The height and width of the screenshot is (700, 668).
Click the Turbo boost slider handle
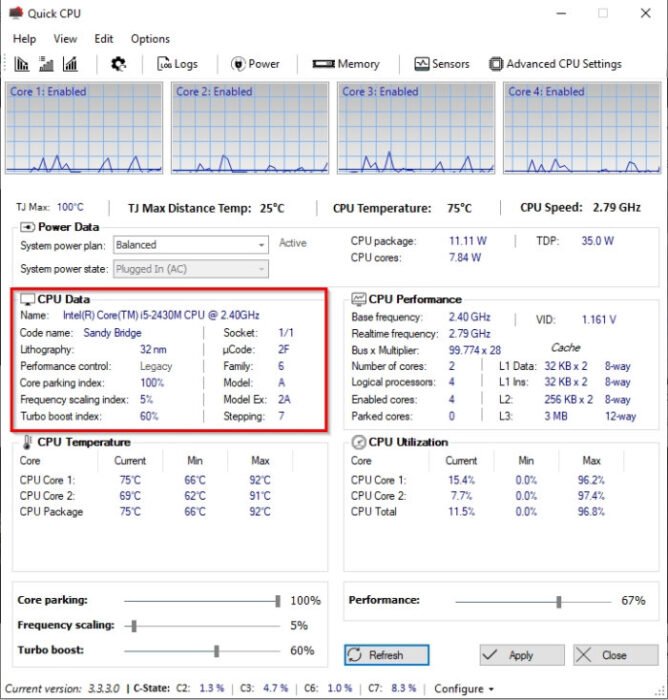(217, 651)
